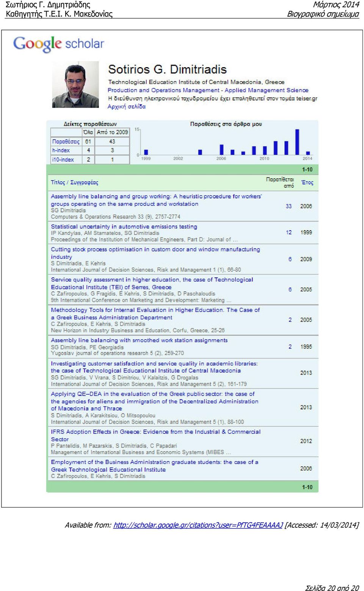Select citations since 2009 value 43
The width and height of the screenshot is (364, 591).
[112, 141]
